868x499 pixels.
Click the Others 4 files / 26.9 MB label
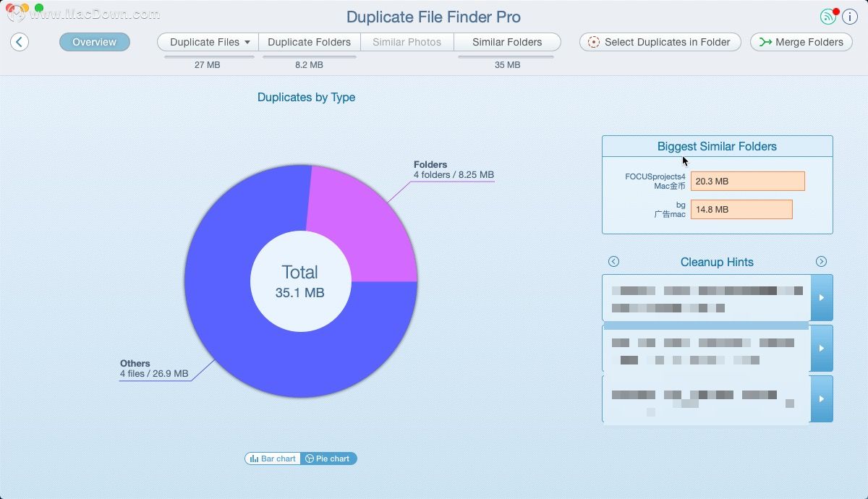tap(154, 369)
